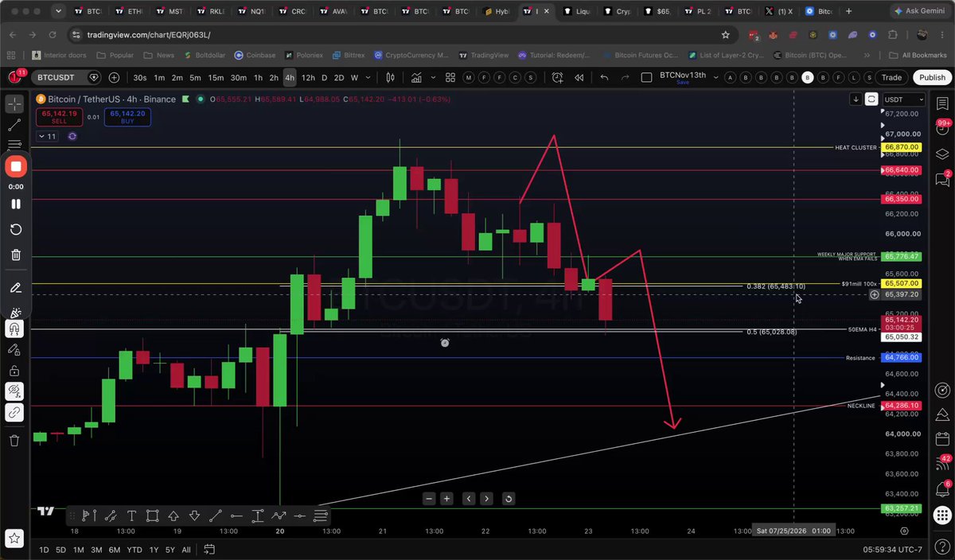955x560 pixels.
Task: Create a price alert with clock icon
Action: pyautogui.click(x=557, y=77)
